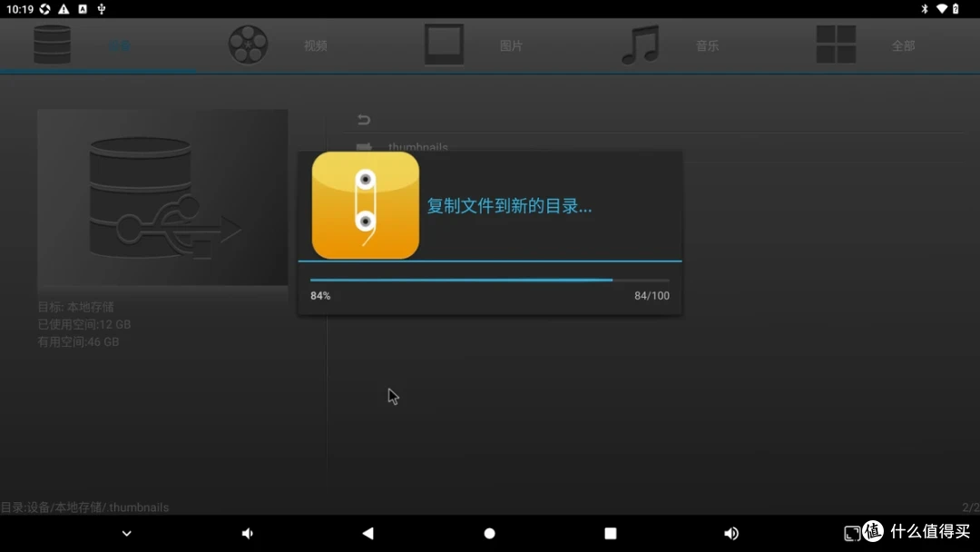This screenshot has height=552, width=980.
Task: Open the 全部 tab label
Action: pyautogui.click(x=903, y=45)
